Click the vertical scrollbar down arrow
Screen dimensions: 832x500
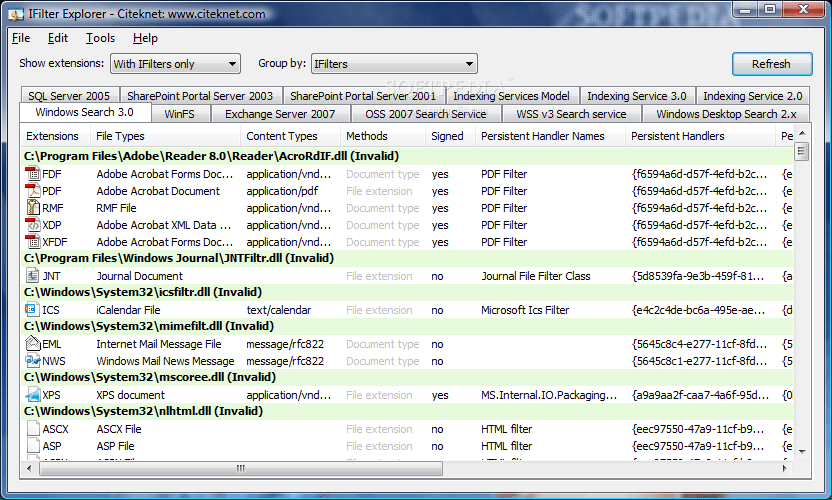click(802, 452)
